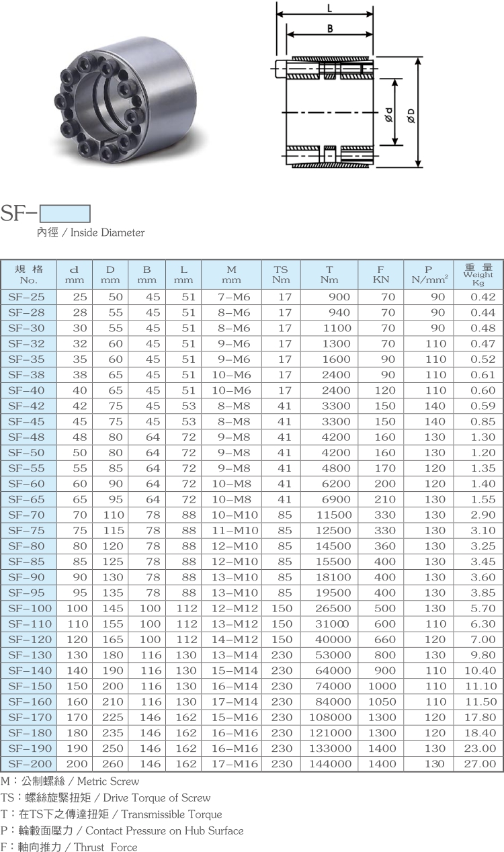This screenshot has width=504, height=852.
Task: Select the SF-190 row label
Action: (x=29, y=748)
